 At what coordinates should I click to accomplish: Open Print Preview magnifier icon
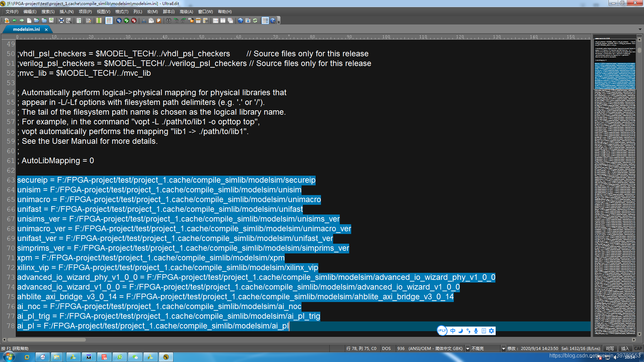click(x=69, y=20)
